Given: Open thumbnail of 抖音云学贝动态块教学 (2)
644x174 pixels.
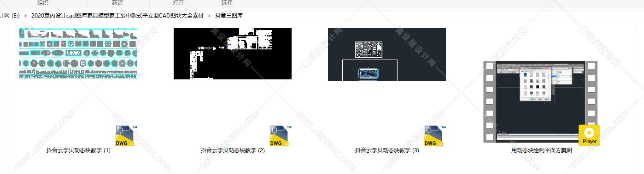Looking at the screenshot, I should tap(233, 54).
